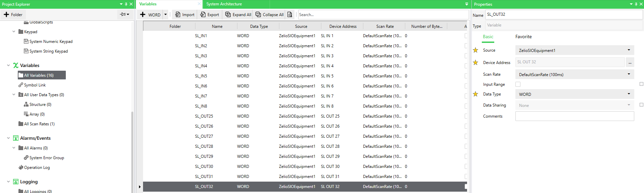Switch to the Variables tab

coord(148,4)
